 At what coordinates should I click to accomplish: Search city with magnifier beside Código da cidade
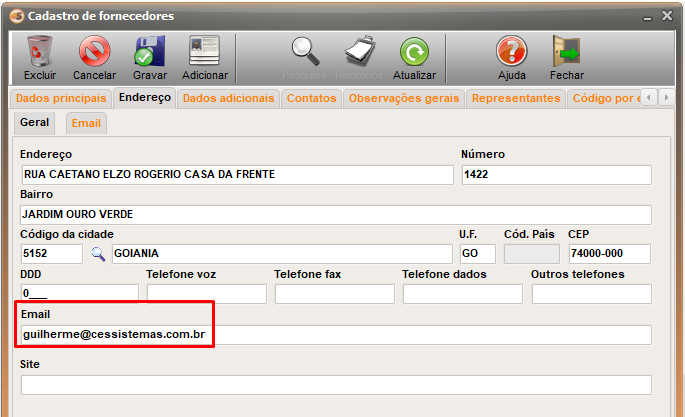point(98,254)
